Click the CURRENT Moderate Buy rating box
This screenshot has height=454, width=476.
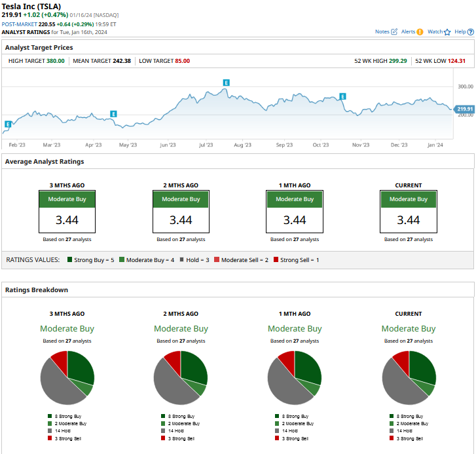click(x=409, y=212)
